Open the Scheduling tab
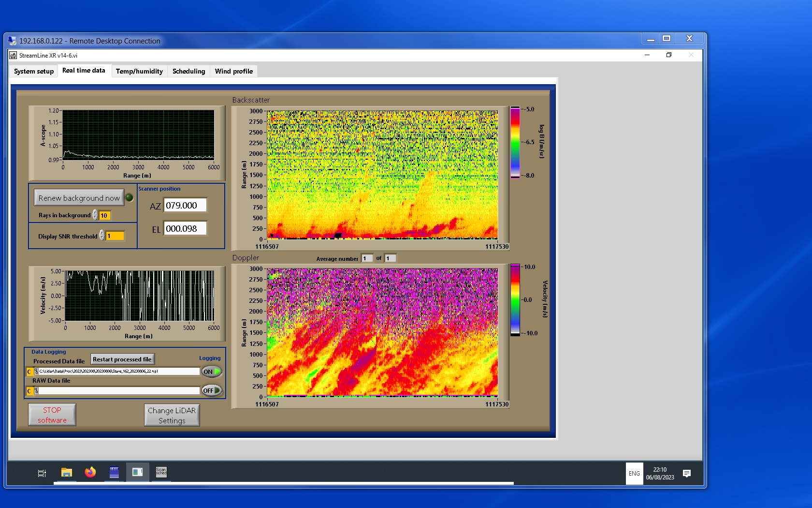The image size is (812, 508). tap(188, 71)
